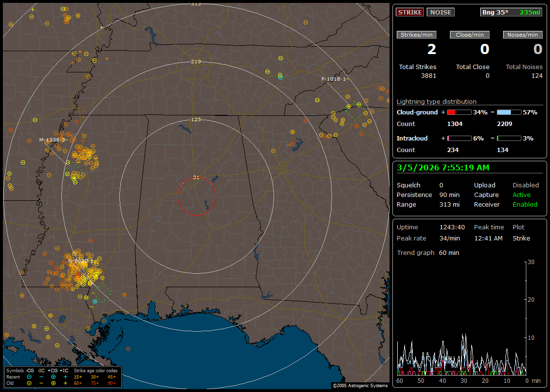
Task: Select the M-1338 storm cell label
Action: pyautogui.click(x=52, y=140)
